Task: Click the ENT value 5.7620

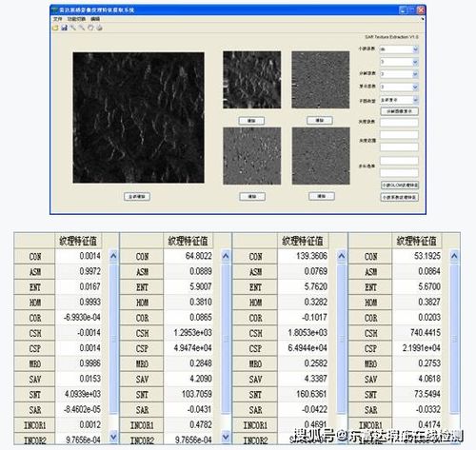Action: pyautogui.click(x=315, y=286)
